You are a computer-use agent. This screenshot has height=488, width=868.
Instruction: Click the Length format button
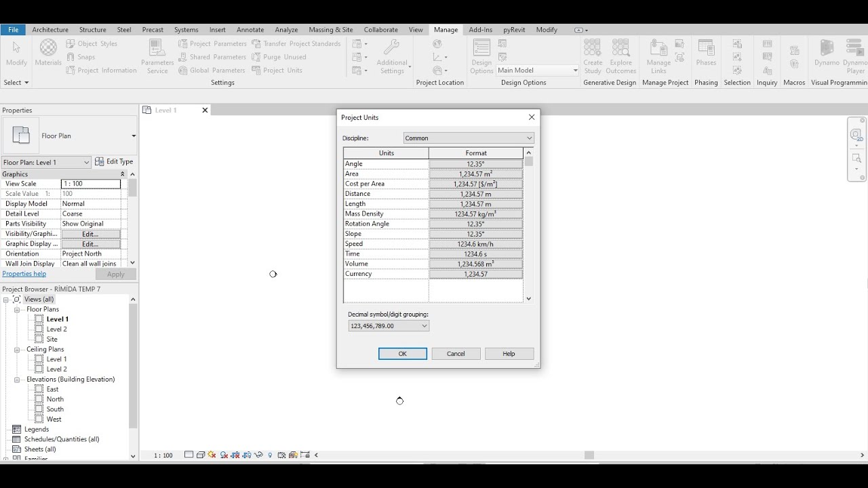(x=476, y=204)
